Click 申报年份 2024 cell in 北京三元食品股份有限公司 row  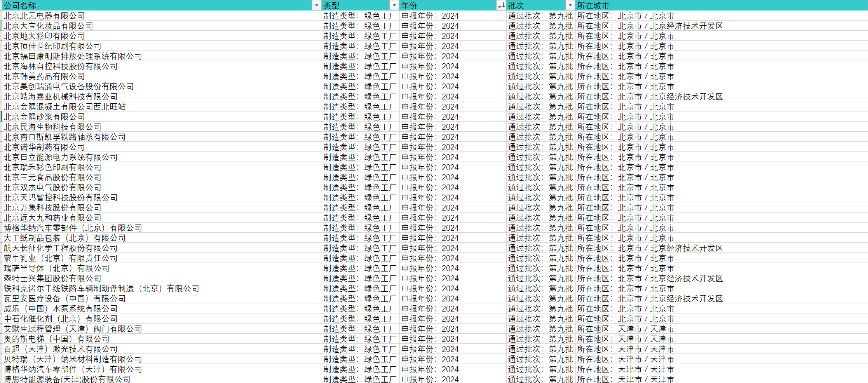pyautogui.click(x=453, y=178)
